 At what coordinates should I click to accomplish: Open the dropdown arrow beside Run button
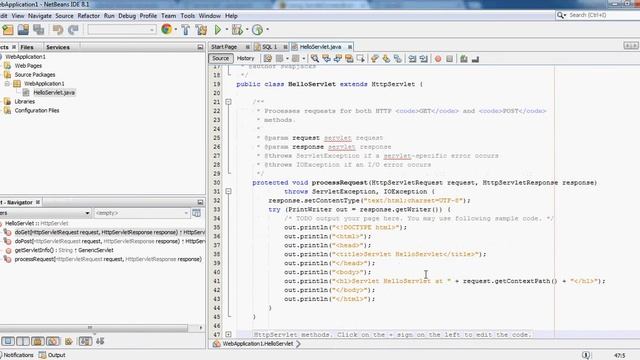click(x=227, y=29)
